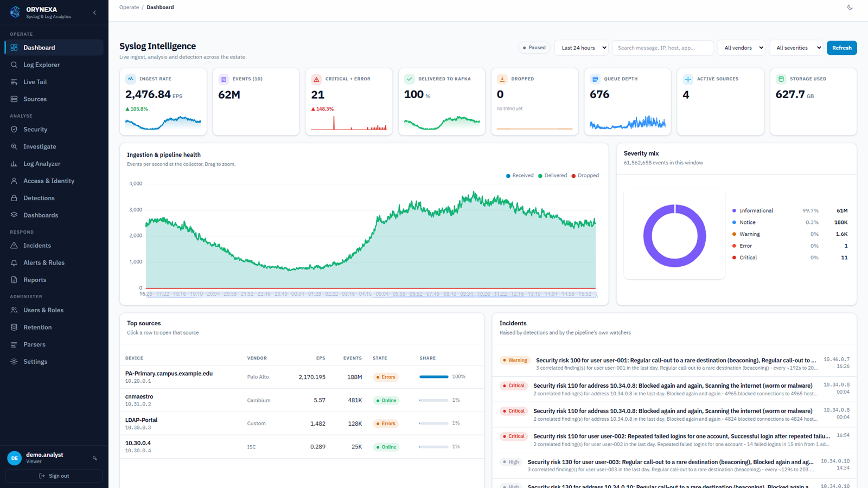
Task: Open the Detections section
Action: click(x=54, y=198)
